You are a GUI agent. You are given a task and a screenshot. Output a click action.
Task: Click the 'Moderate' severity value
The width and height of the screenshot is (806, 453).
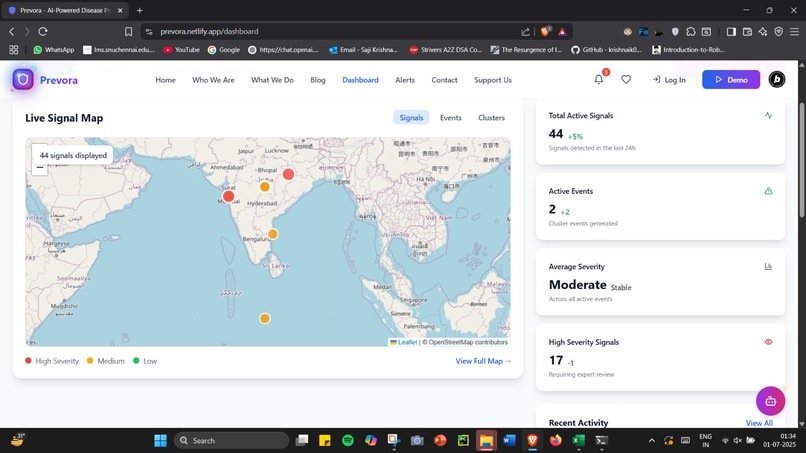[578, 284]
